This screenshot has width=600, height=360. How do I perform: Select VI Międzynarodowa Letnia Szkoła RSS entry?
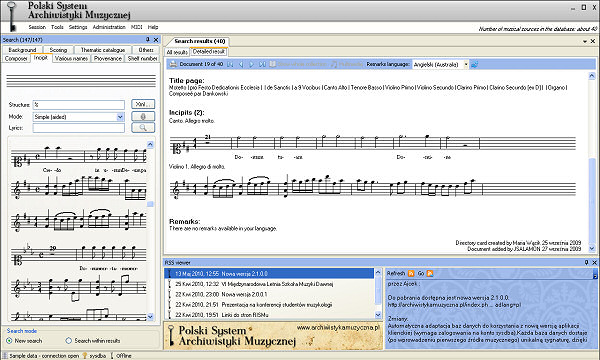coord(270,284)
